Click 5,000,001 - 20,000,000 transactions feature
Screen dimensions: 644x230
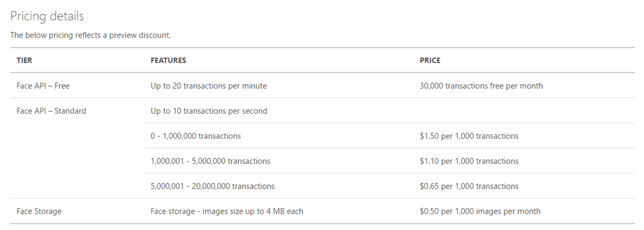[x=213, y=187]
